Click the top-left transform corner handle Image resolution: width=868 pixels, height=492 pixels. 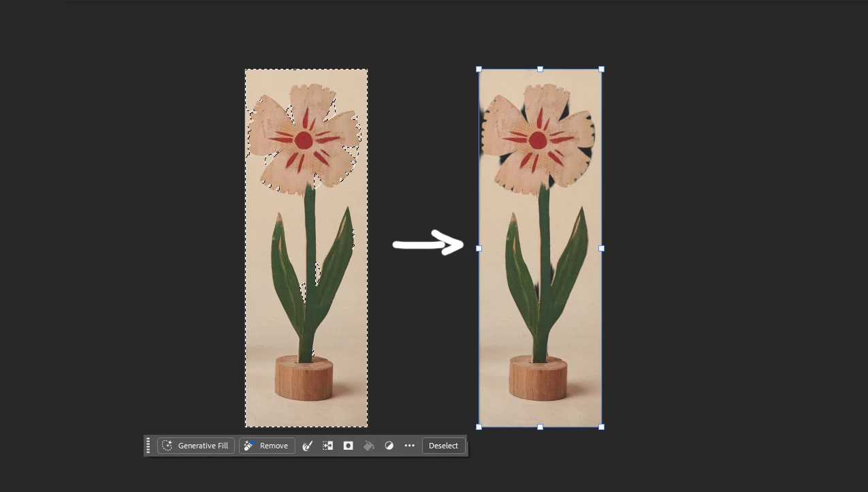pyautogui.click(x=479, y=69)
